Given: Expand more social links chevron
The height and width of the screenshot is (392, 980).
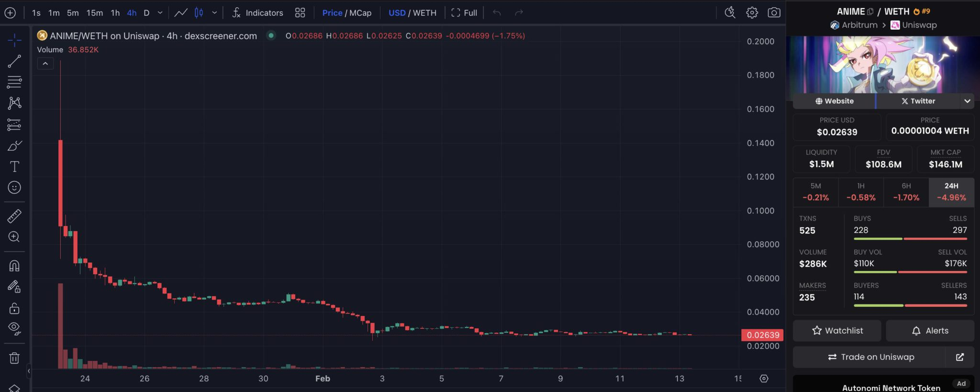Looking at the screenshot, I should tap(967, 101).
